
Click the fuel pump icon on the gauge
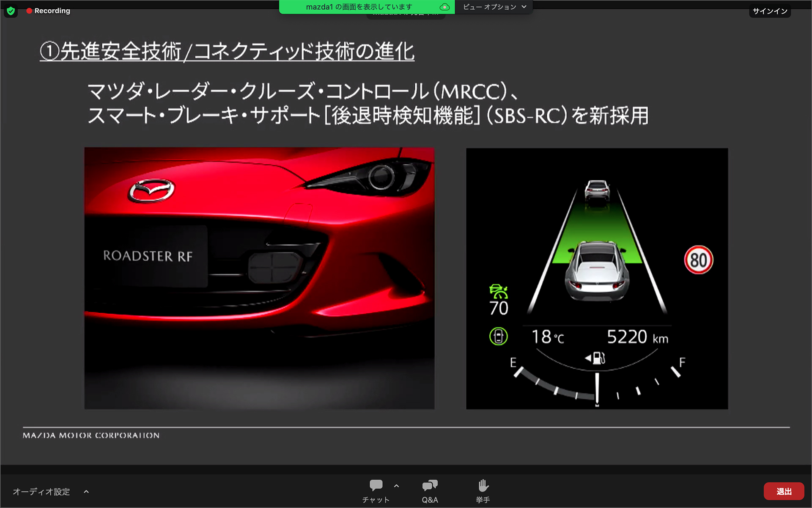598,357
